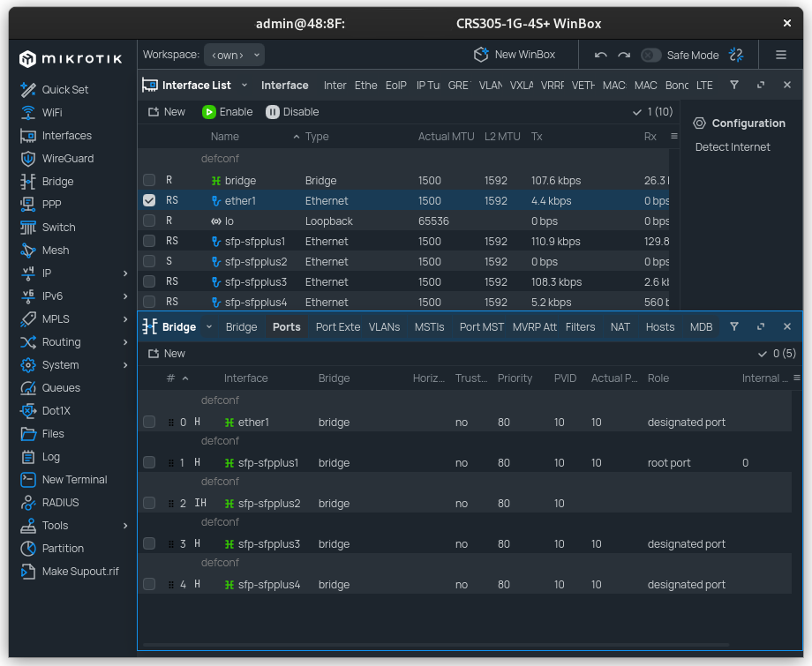Check the bridge interface row checkbox
Image resolution: width=812 pixels, height=666 pixels.
click(149, 180)
